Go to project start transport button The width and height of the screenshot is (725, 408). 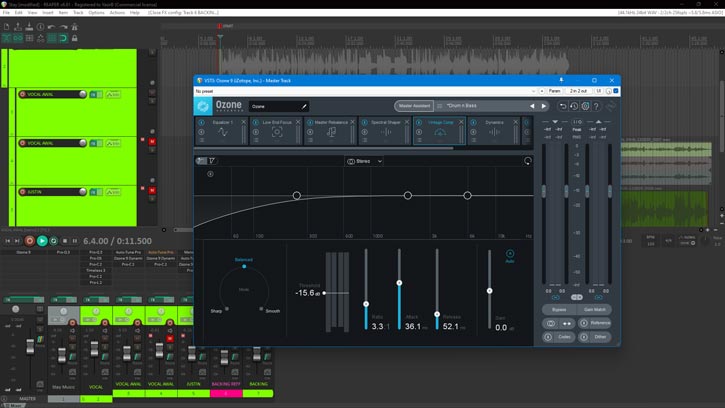pos(7,241)
